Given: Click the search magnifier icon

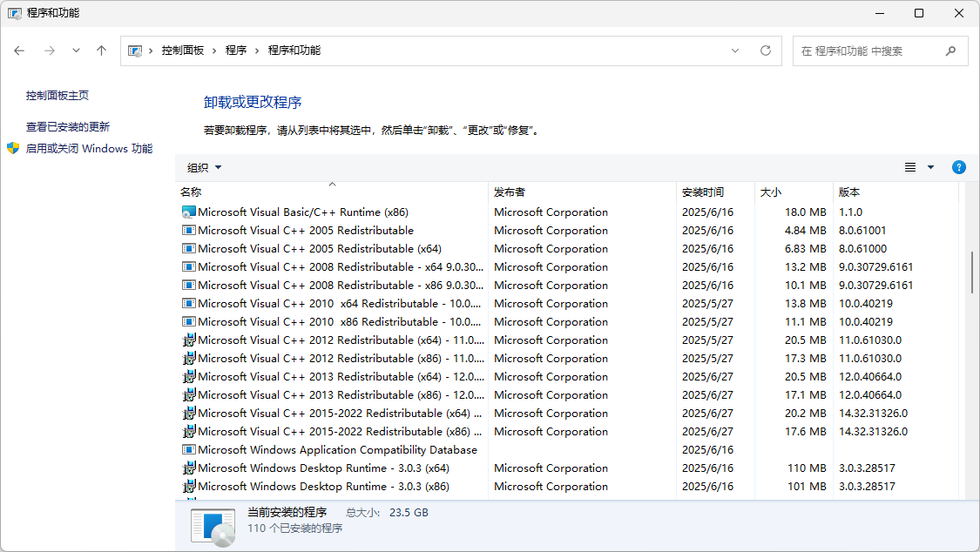Looking at the screenshot, I should click(x=950, y=50).
